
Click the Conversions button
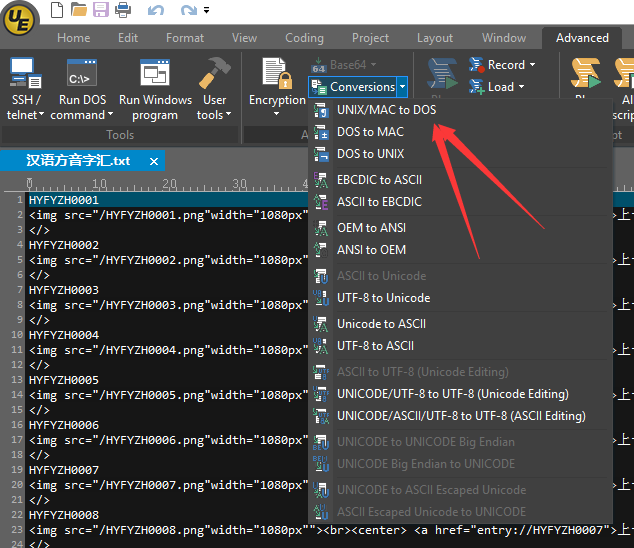(353, 87)
